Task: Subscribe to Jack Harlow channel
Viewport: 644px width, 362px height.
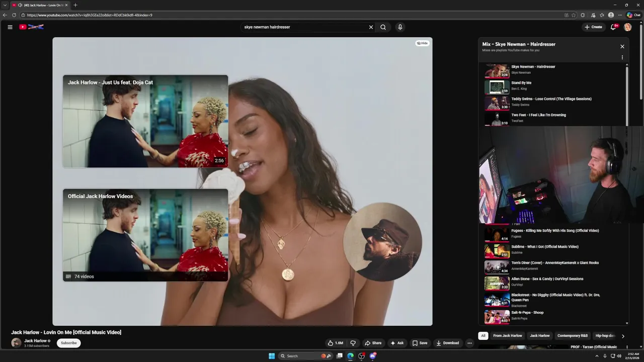Action: (69, 343)
